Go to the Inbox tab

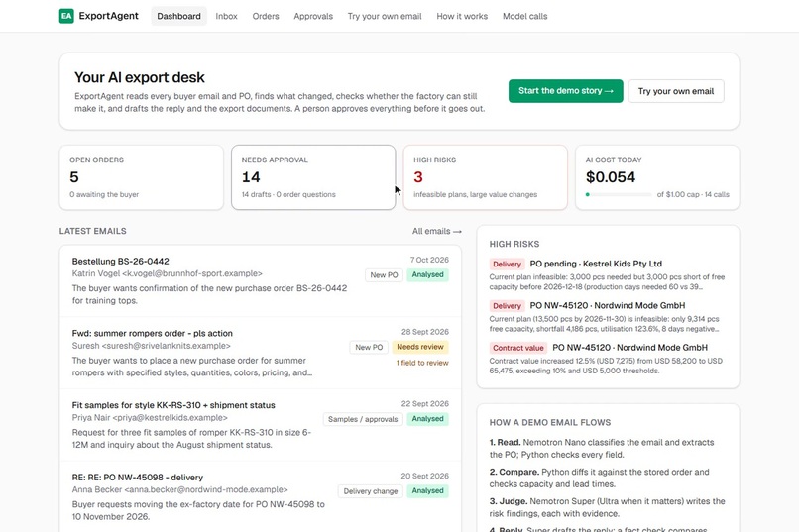[x=226, y=16]
